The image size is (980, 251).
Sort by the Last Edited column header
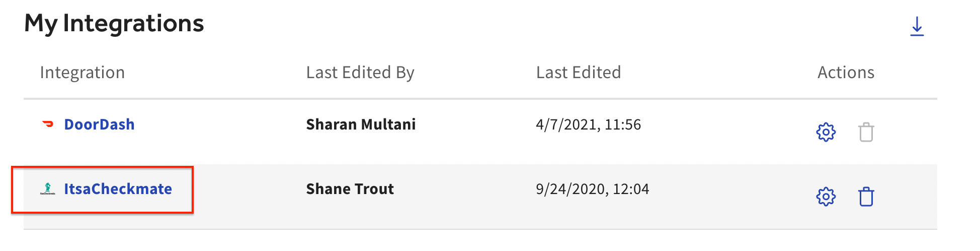pos(579,73)
